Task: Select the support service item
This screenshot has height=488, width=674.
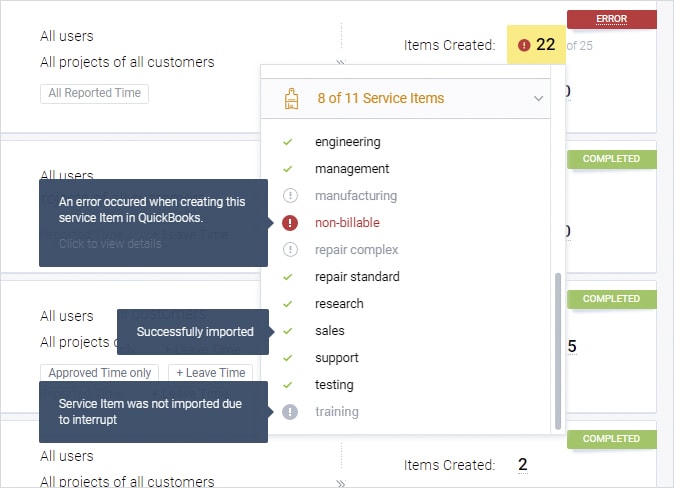Action: coord(337,358)
